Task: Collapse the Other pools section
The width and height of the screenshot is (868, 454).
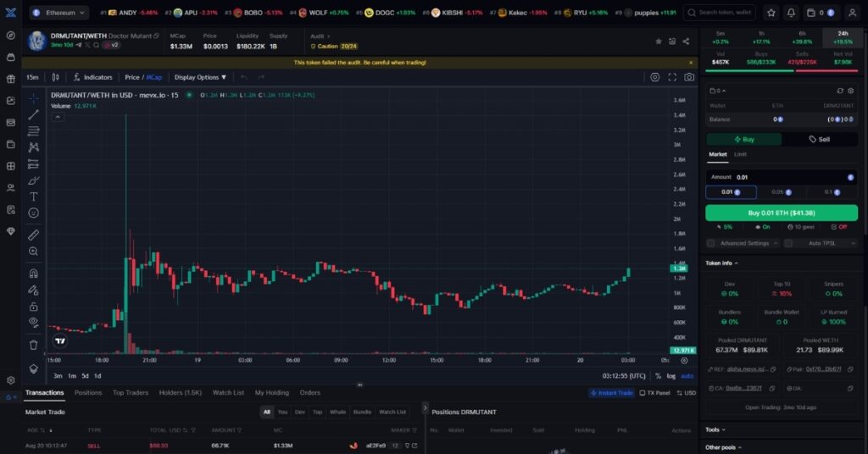Action: click(x=724, y=447)
